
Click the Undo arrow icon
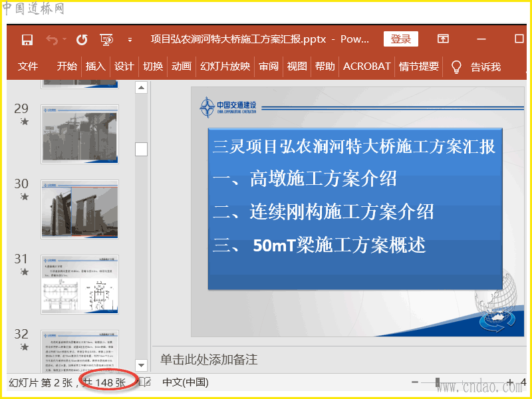point(52,40)
